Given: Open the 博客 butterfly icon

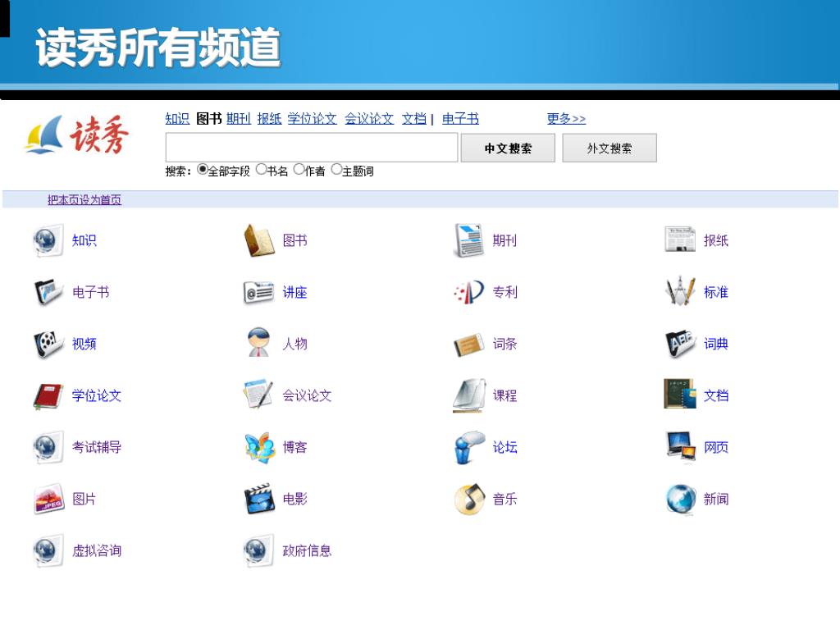Looking at the screenshot, I should [260, 447].
